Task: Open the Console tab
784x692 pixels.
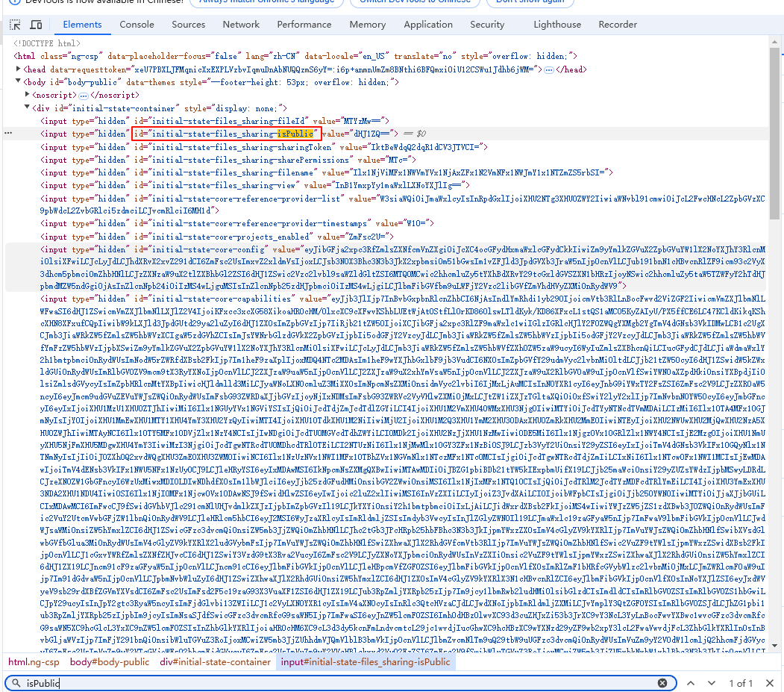Action: tap(137, 25)
